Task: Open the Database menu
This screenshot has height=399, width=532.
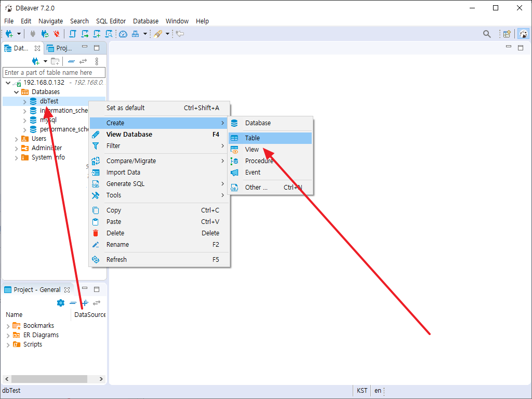Action: point(145,21)
